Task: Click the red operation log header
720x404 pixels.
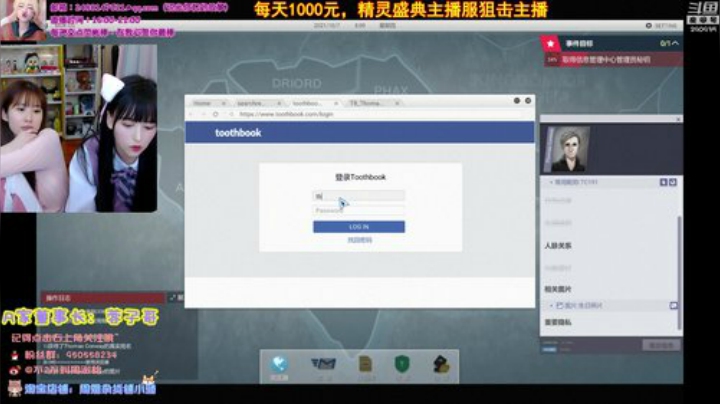Action: point(103,298)
